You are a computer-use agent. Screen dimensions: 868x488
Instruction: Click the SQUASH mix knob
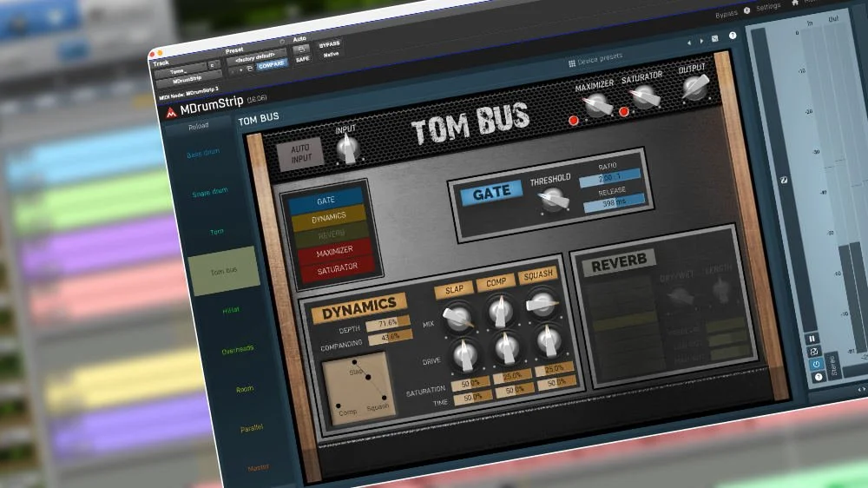[542, 302]
